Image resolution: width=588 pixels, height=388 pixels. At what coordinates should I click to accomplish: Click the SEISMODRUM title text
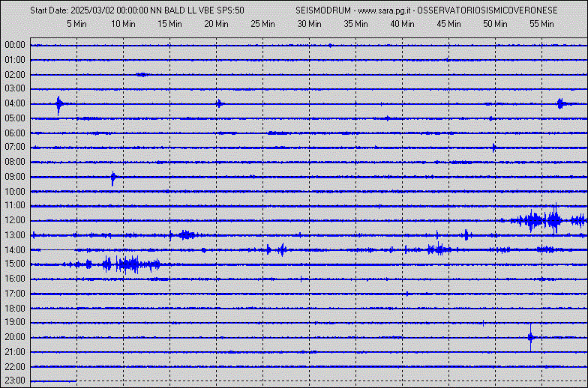[323, 10]
